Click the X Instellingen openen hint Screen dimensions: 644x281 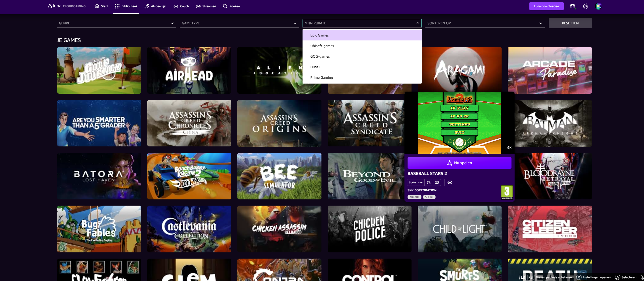click(594, 277)
